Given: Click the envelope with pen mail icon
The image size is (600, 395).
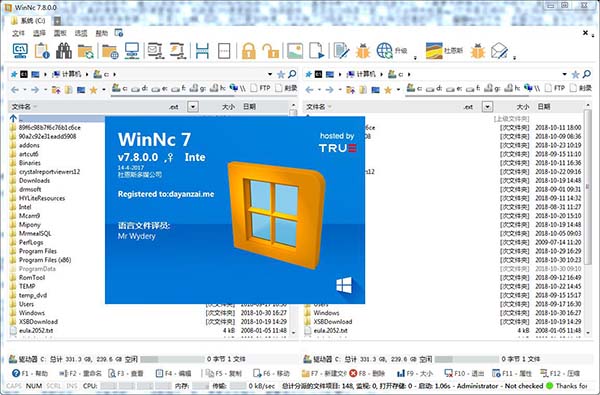Looking at the screenshot, I should point(499,51).
